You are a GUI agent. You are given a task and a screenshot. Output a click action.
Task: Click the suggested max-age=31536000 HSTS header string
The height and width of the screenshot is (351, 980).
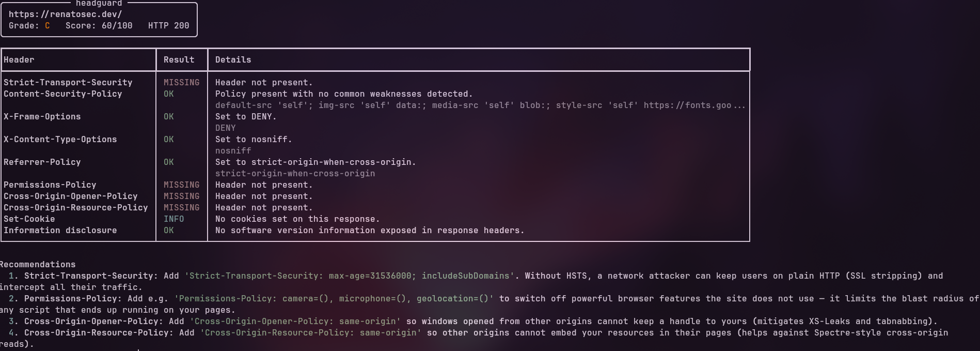pyautogui.click(x=350, y=276)
